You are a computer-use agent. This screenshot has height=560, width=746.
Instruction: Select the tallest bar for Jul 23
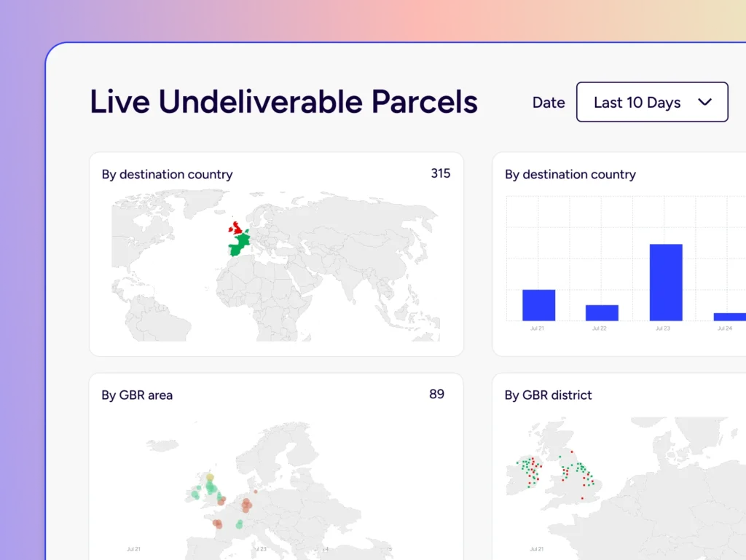tap(665, 282)
